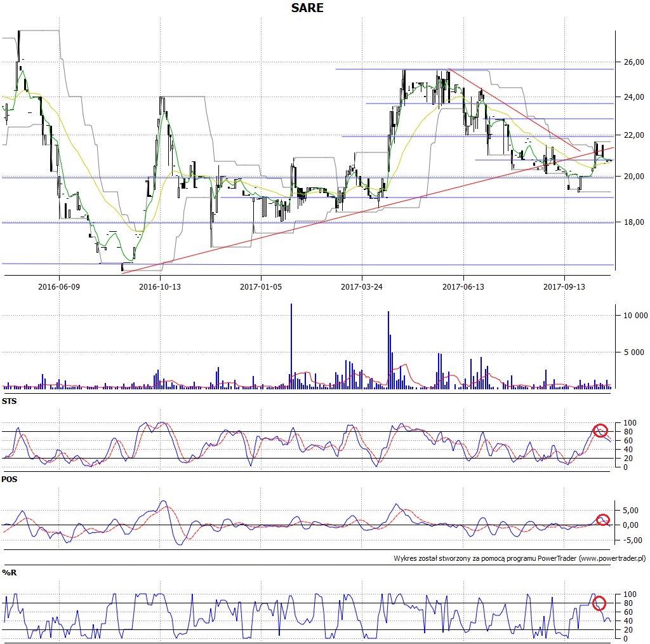Click the 24,00 price axis label
The width and height of the screenshot is (650, 644).
point(634,97)
